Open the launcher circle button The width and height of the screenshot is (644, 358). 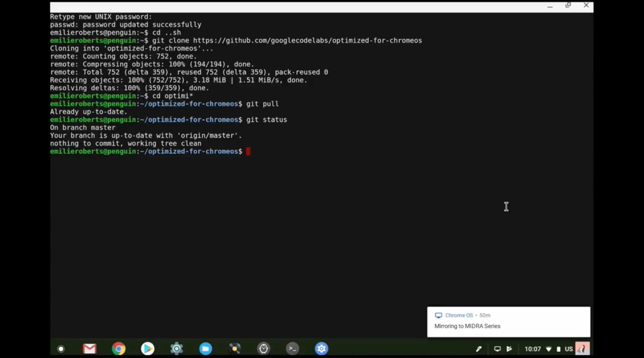61,349
